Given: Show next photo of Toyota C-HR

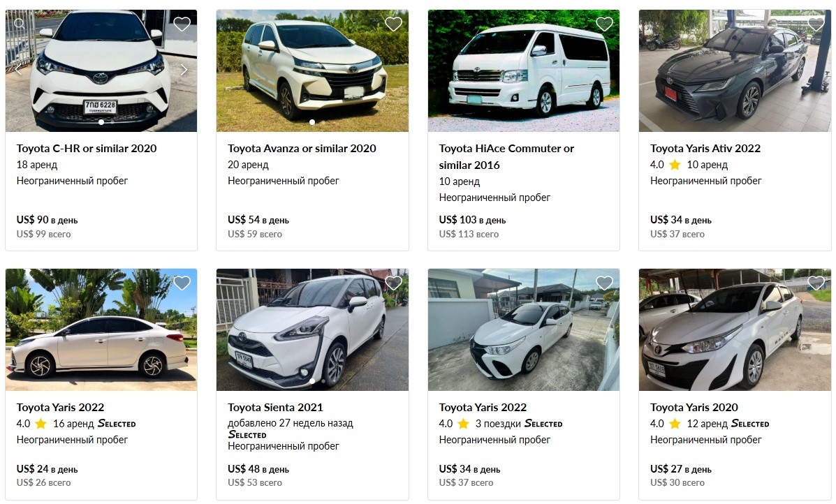Looking at the screenshot, I should 184,70.
